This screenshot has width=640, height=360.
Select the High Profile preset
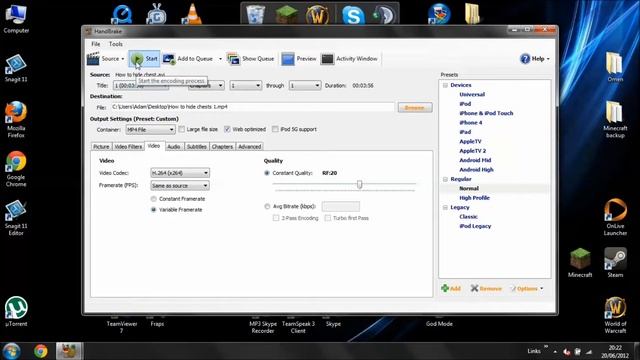coord(474,198)
